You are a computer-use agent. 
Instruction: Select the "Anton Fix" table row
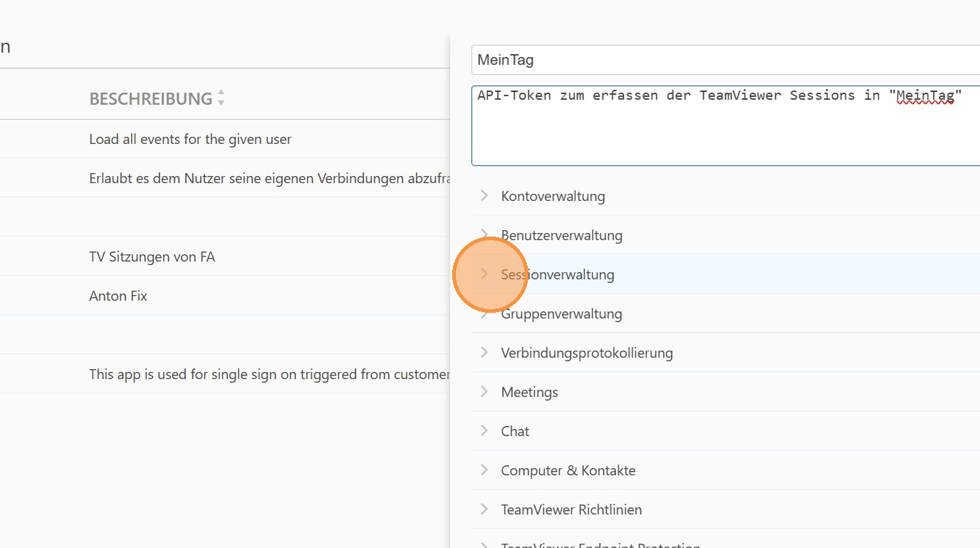click(118, 296)
